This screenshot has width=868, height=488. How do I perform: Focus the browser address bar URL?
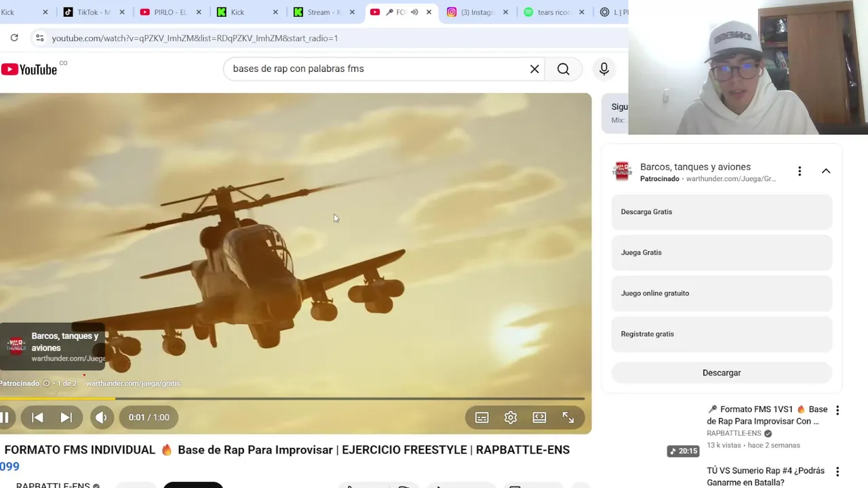click(x=195, y=38)
